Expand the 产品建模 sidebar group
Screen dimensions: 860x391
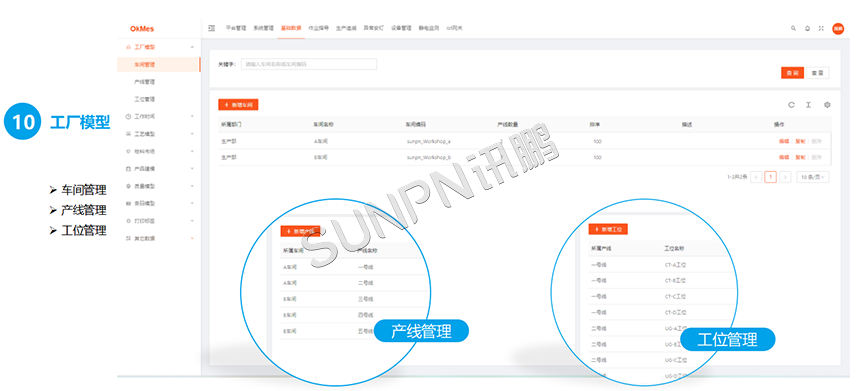[192, 168]
